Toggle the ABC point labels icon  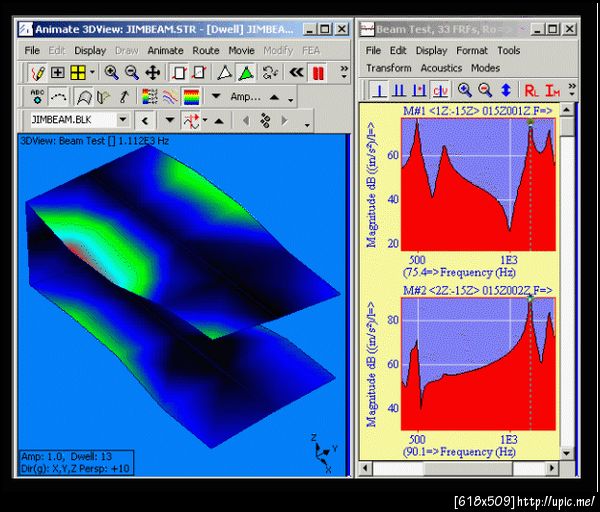pos(38,96)
